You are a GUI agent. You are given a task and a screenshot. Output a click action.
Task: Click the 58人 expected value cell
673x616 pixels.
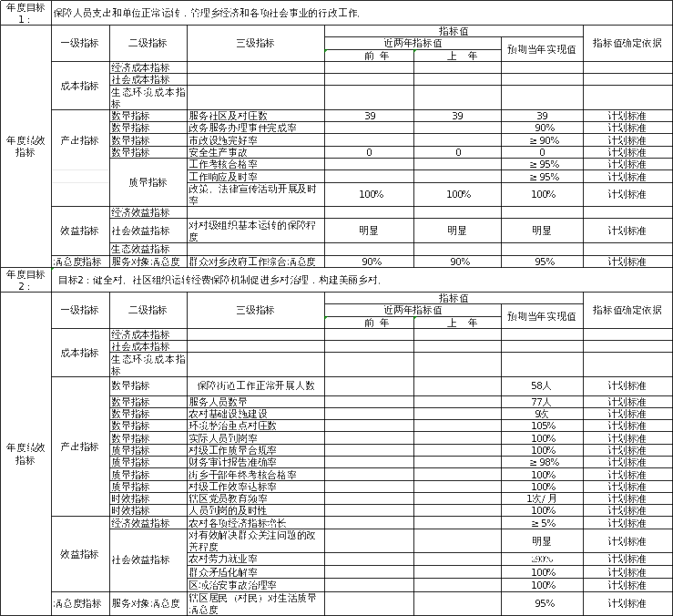point(543,386)
